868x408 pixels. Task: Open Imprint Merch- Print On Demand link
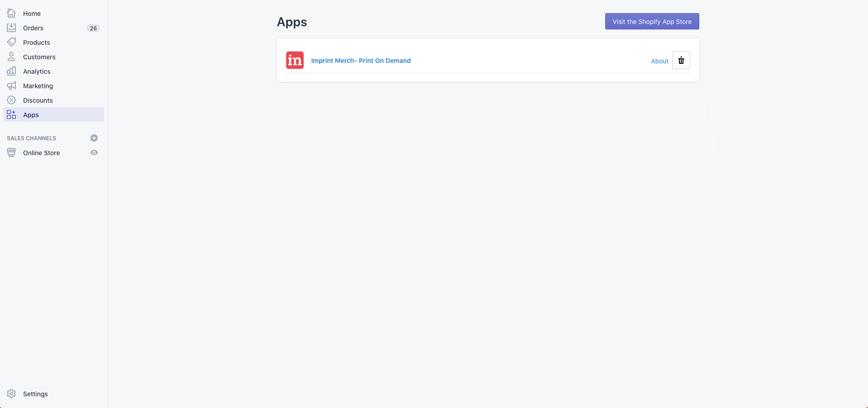point(361,61)
